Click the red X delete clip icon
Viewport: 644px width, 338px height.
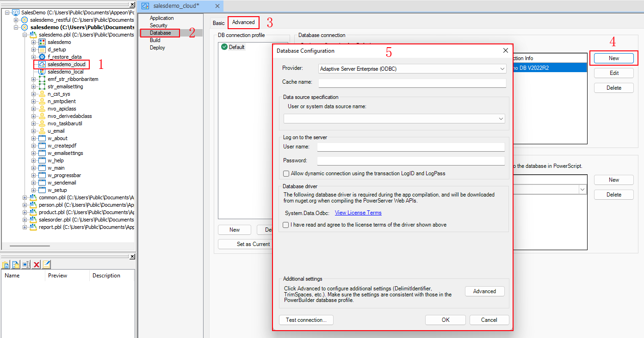pos(36,264)
